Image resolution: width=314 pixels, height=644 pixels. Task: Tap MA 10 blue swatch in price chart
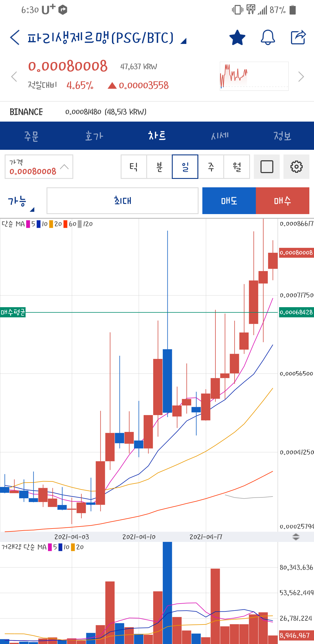(38, 224)
